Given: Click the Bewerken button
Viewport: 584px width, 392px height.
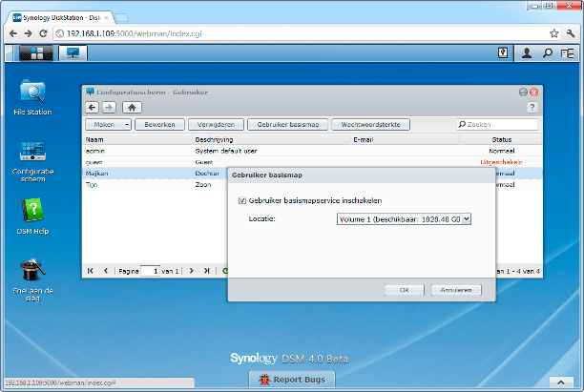Looking at the screenshot, I should click(x=159, y=125).
